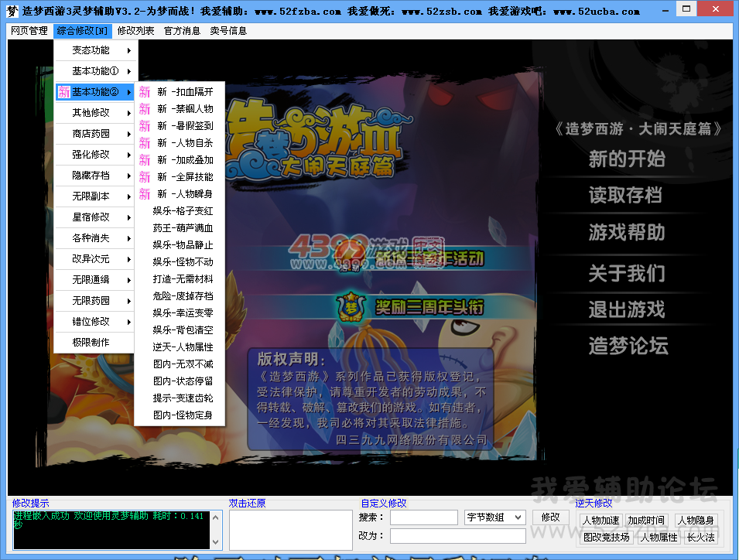Click the 新 icon beside 新-全屏技能
The image size is (739, 560).
[145, 177]
